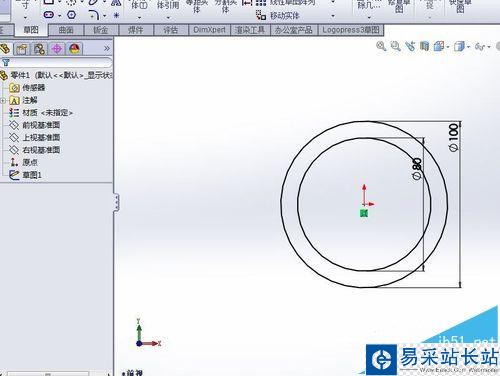
Task: Open the DimXpertManager crosshair tab icon
Action: pos(57,49)
